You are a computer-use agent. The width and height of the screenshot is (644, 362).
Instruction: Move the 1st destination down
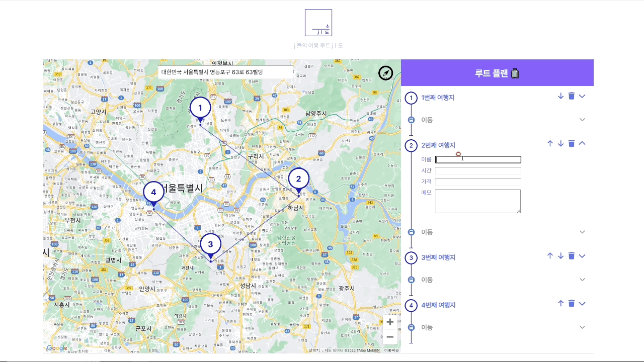560,96
